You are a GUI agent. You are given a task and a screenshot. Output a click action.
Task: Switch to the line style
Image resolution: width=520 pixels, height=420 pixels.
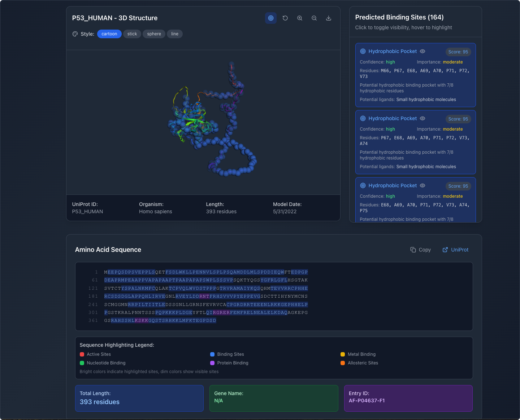coord(175,34)
